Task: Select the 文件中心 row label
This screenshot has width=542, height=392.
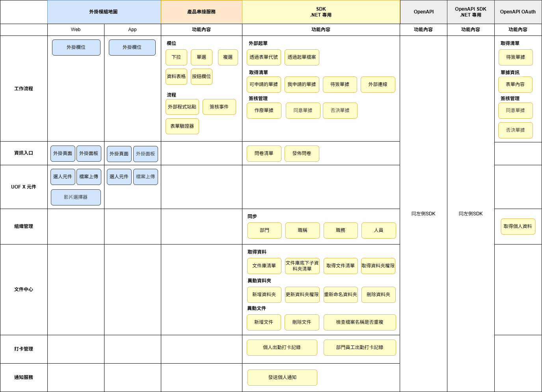Action: (x=24, y=289)
